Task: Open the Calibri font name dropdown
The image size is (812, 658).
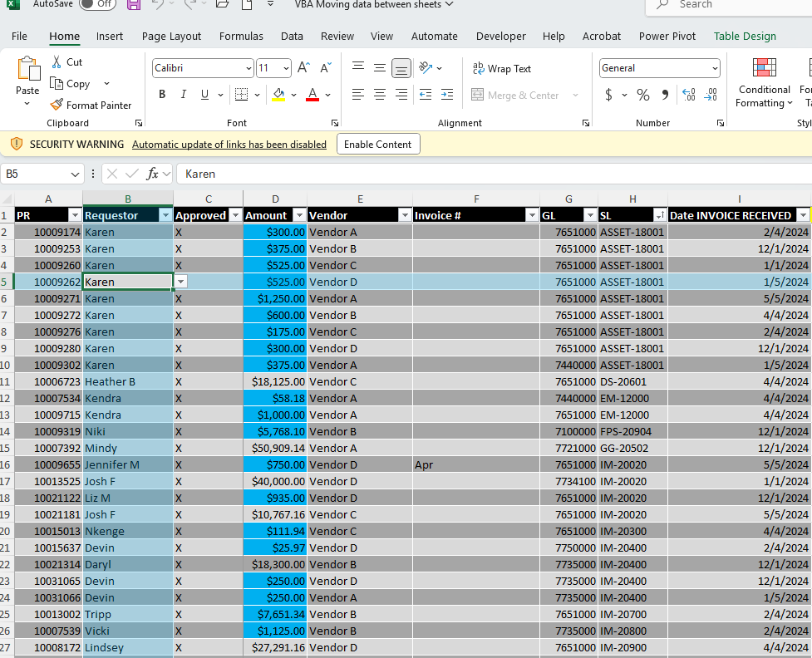Action: (249, 68)
